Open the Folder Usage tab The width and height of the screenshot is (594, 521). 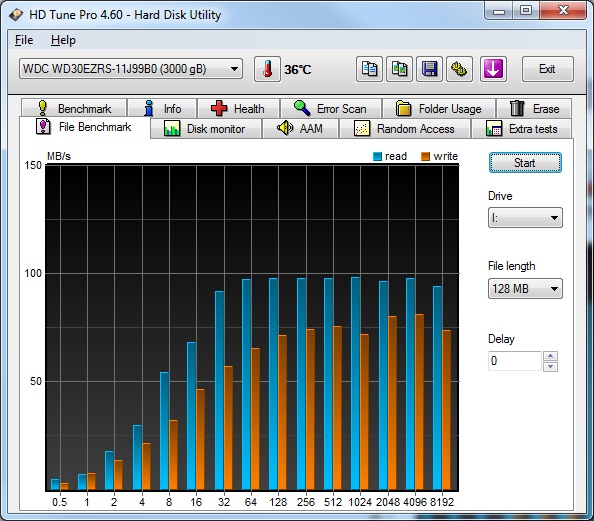439,109
